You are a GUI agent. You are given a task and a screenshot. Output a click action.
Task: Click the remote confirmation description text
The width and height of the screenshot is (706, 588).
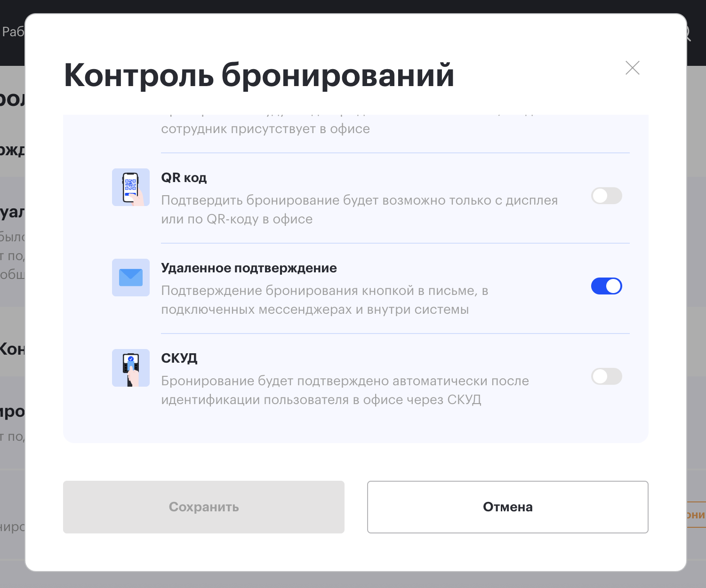click(325, 300)
